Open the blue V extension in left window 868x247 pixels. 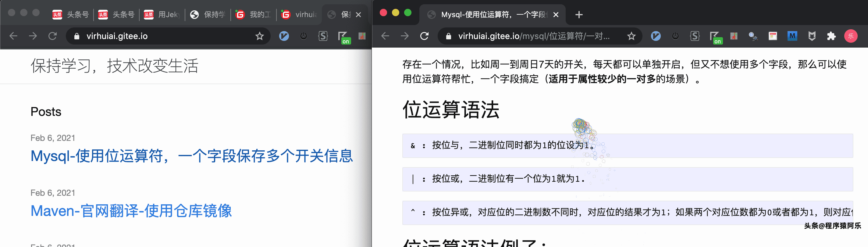[x=284, y=36]
